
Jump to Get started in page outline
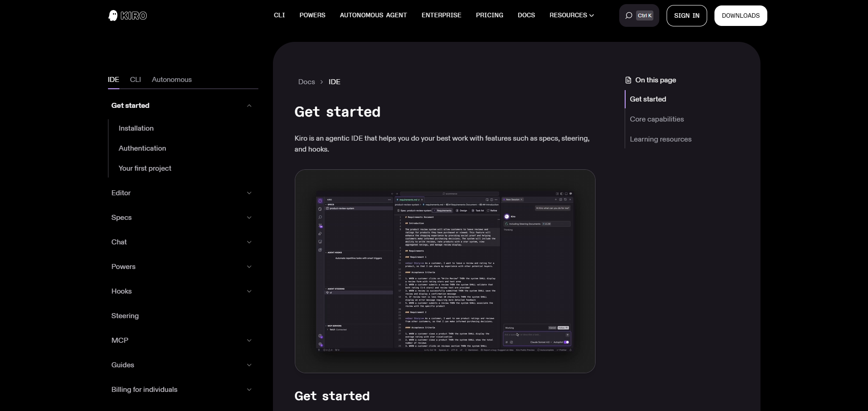coord(648,99)
